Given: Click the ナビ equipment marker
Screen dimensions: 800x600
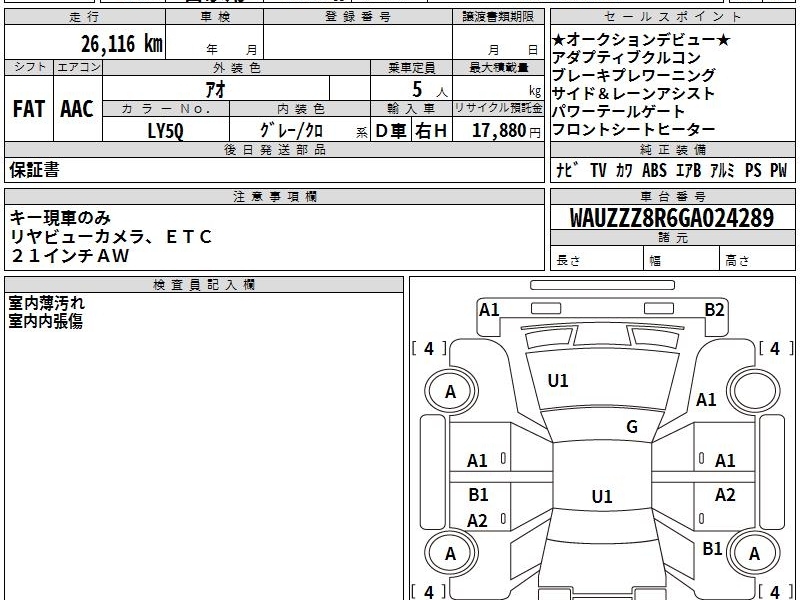Looking at the screenshot, I should click(567, 170).
